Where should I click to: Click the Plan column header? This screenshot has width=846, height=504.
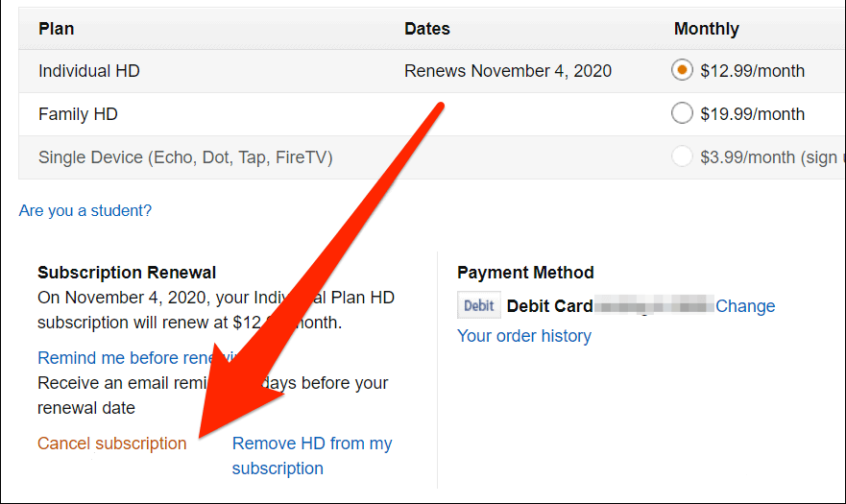[57, 29]
